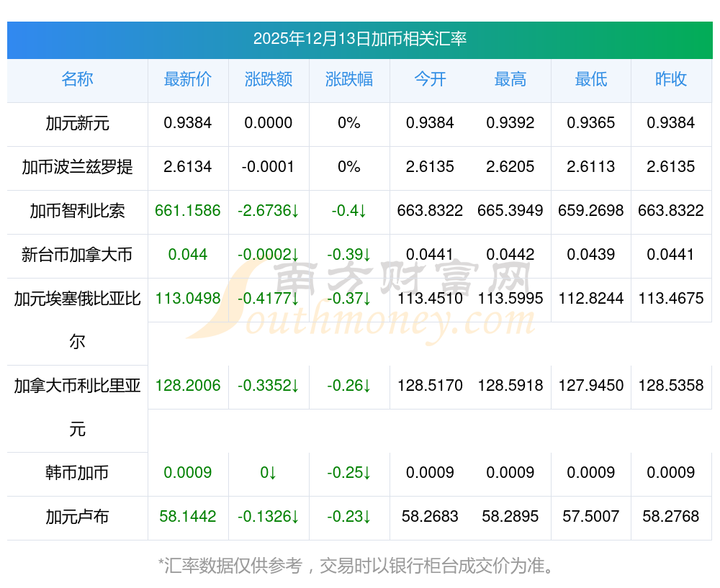Click the 最低 column header
This screenshot has width=720, height=588.
coord(591,80)
